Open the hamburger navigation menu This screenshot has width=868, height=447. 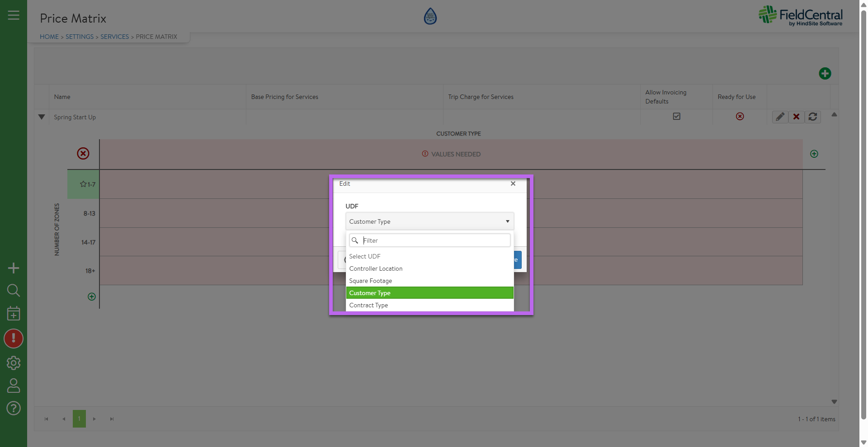[x=14, y=15]
